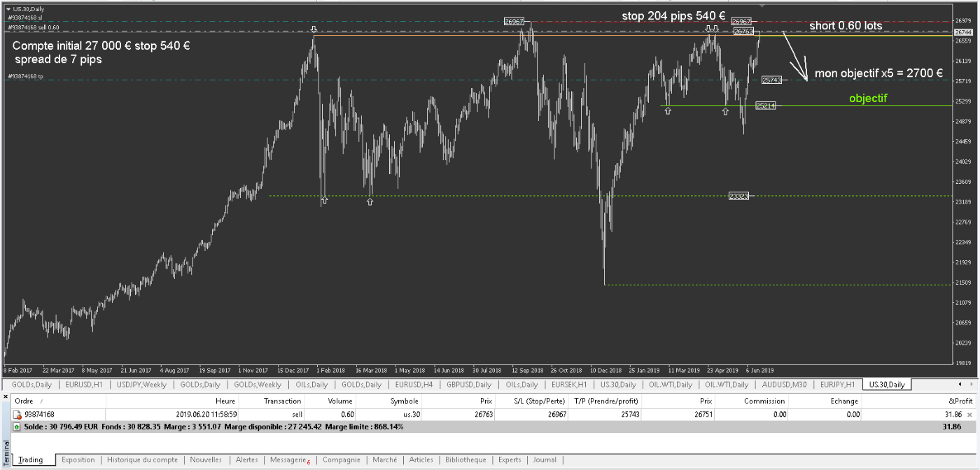Switch to the Bibliothèque tab

pos(465,460)
